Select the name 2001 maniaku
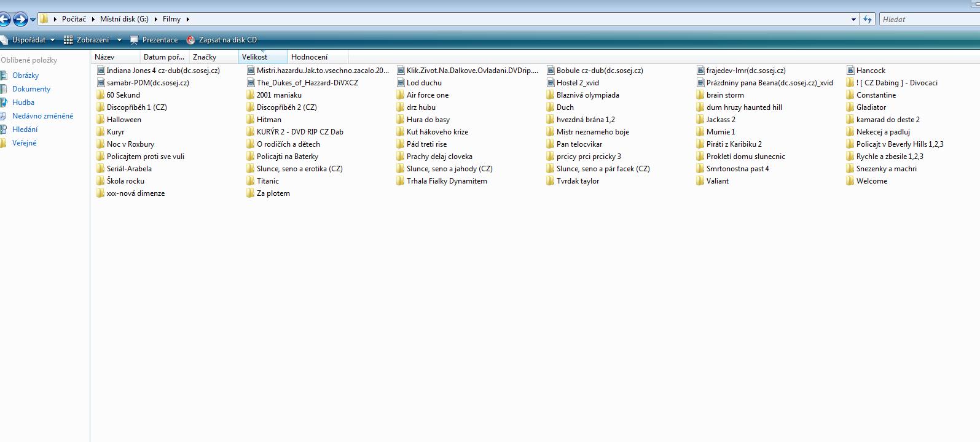This screenshot has width=980, height=442. coord(279,95)
